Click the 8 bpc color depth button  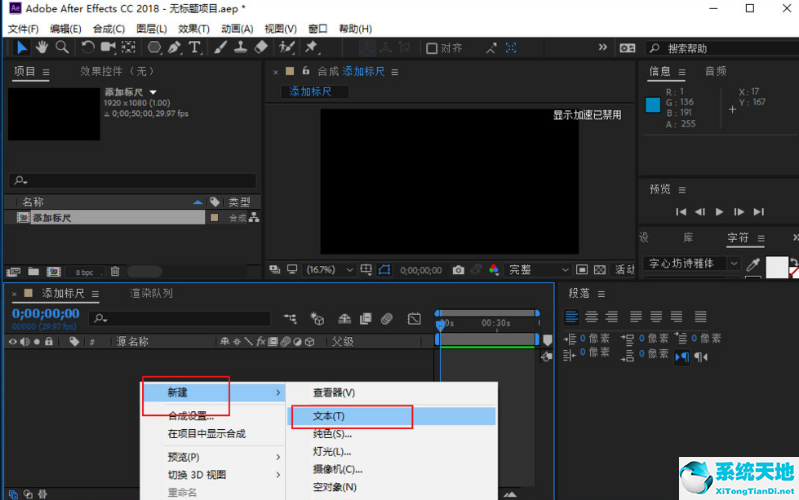(x=85, y=272)
